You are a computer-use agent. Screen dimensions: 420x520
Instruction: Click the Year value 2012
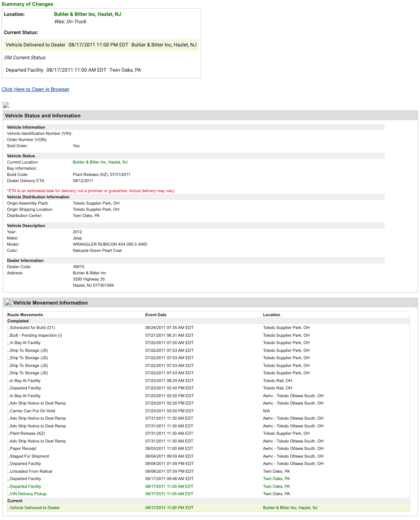coord(77,232)
